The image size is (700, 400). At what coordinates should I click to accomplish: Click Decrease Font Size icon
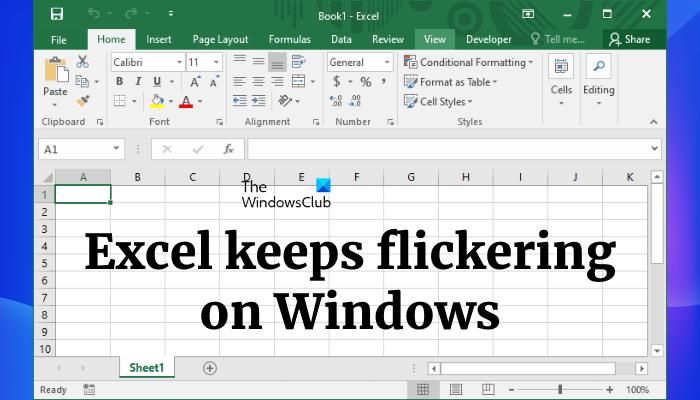click(215, 82)
